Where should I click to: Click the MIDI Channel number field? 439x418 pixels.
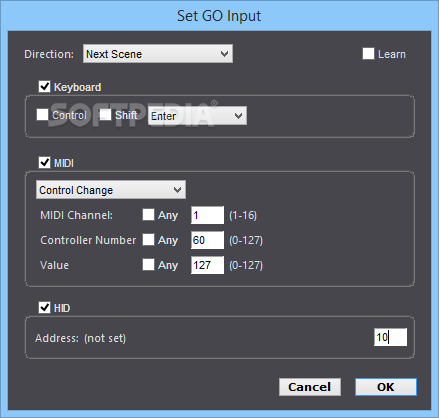(207, 215)
